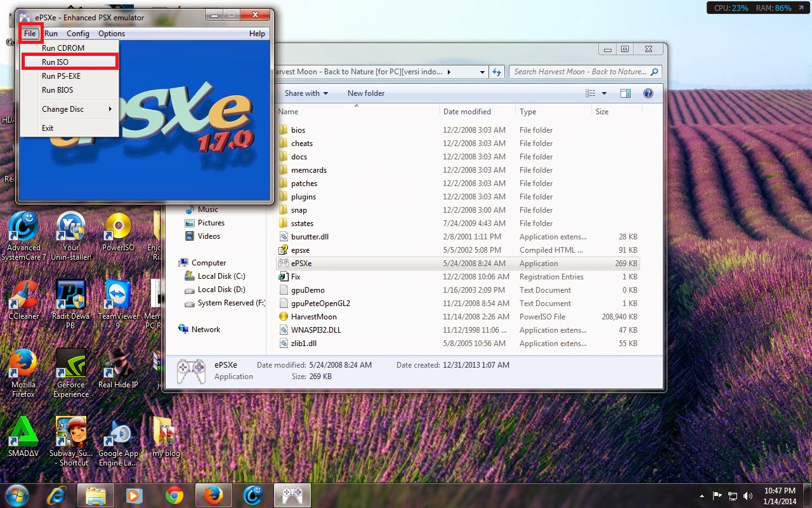Click the Windows Start button
812x508 pixels.
point(17,495)
